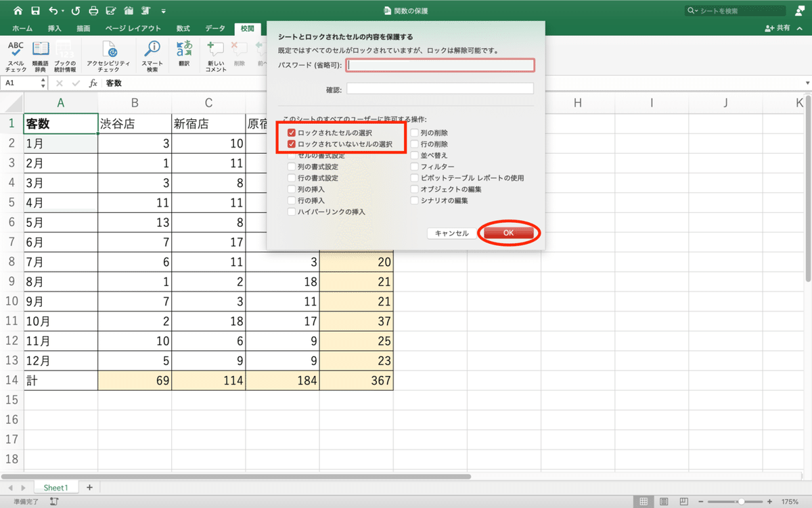Screen dimensions: 812x508
Task: Open the データ ribbon tab
Action: tap(215, 28)
